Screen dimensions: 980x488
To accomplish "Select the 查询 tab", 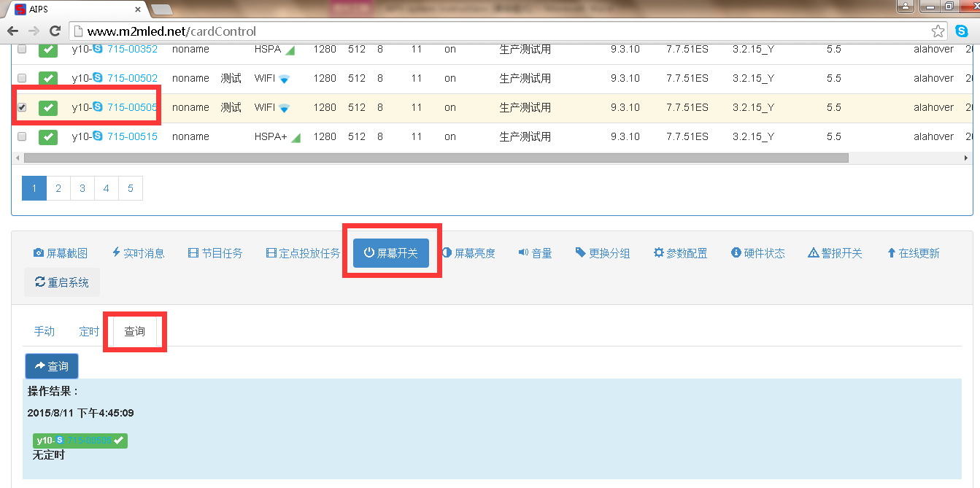I will [x=134, y=331].
